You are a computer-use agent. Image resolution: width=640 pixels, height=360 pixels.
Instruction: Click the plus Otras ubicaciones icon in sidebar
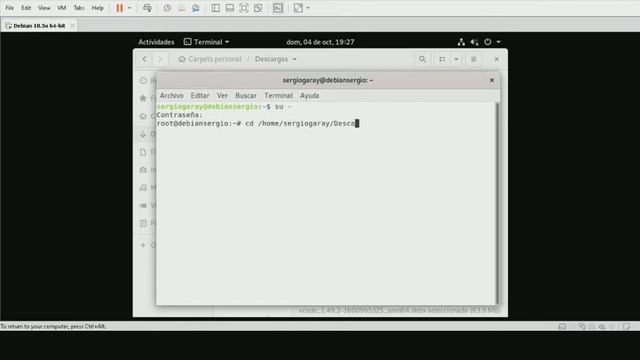pyautogui.click(x=143, y=245)
